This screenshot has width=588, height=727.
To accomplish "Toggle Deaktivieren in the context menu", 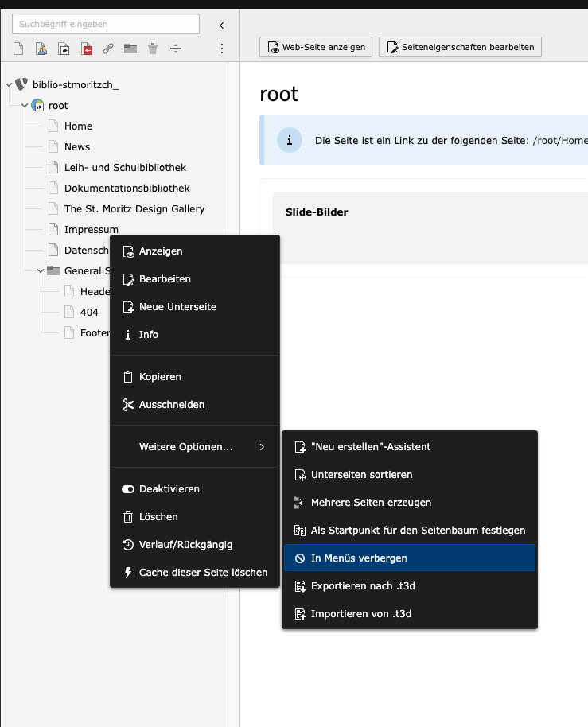I will [x=169, y=489].
